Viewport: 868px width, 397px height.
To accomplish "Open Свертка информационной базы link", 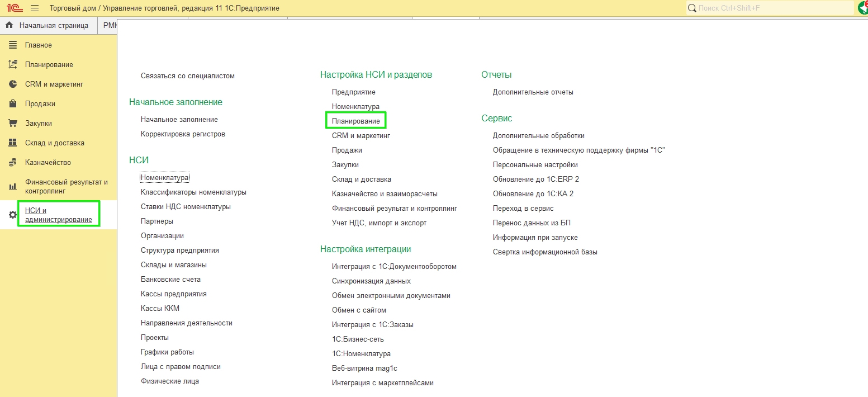I will coord(545,252).
